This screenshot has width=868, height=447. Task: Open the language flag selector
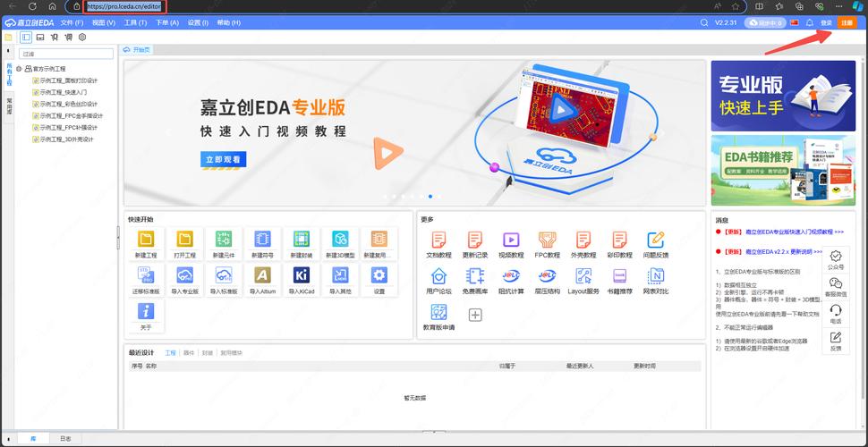tap(795, 22)
